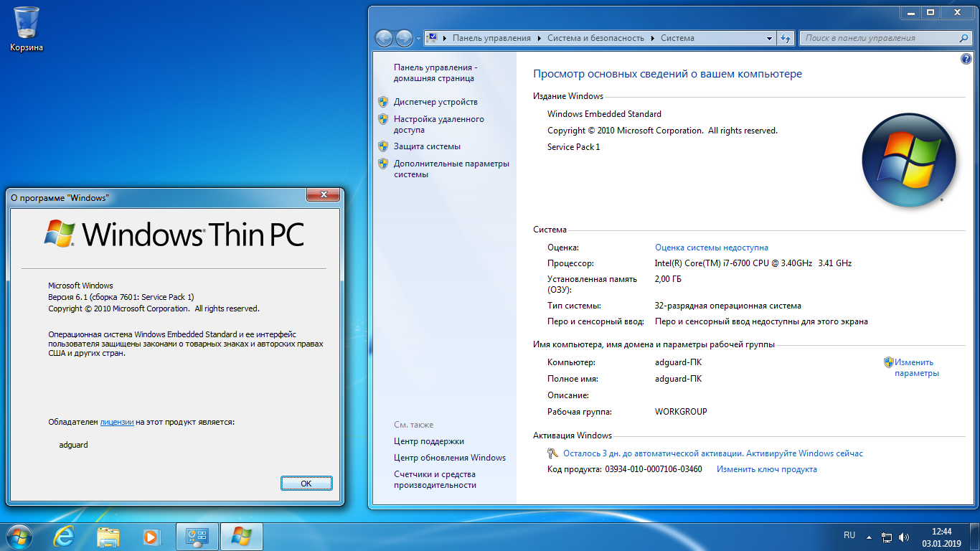Expand the arrow after Панель управления breadcrumb
This screenshot has width=980, height=551.
click(539, 38)
